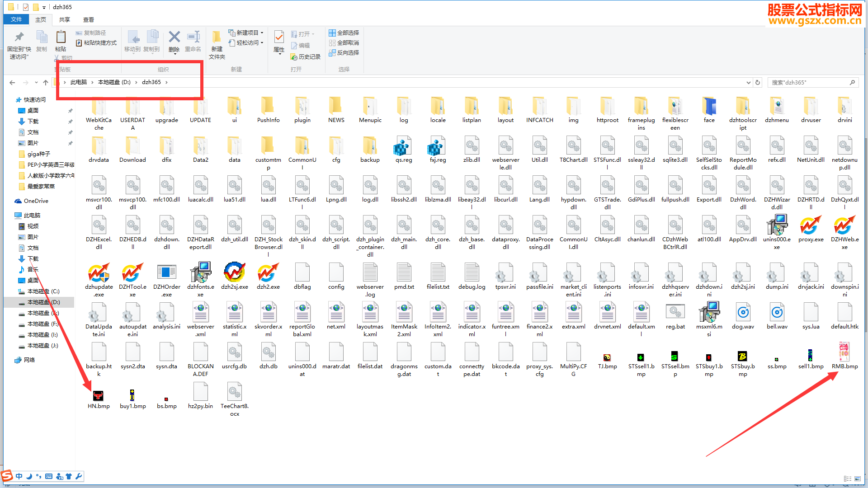Switch to the View (查看) ribbon tab
Image resolution: width=868 pixels, height=488 pixels.
click(x=88, y=19)
